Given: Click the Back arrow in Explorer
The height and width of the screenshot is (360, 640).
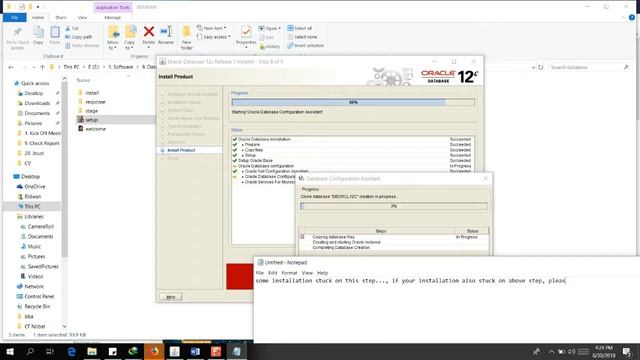Looking at the screenshot, I should click(11, 67).
